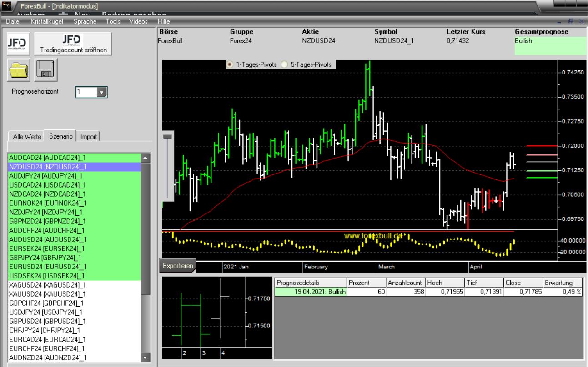The image size is (588, 367).
Task: Select NZDCAD24 [NZDCAD24]_1 in the list
Action: (75, 194)
